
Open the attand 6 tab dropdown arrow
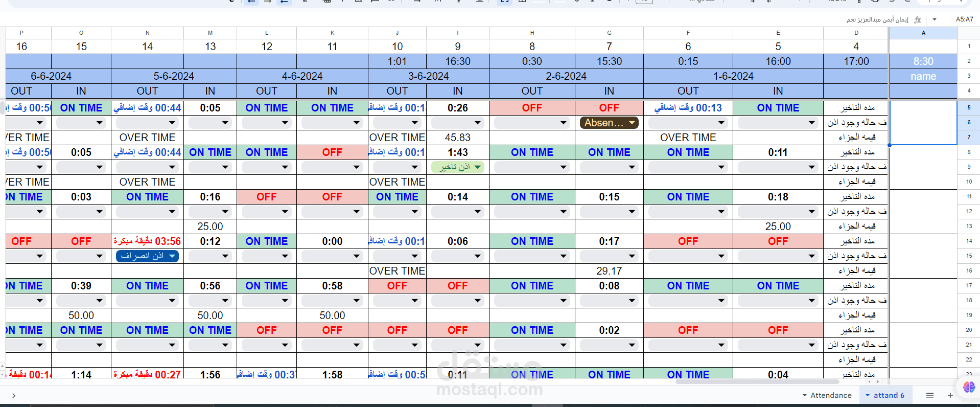pos(868,395)
